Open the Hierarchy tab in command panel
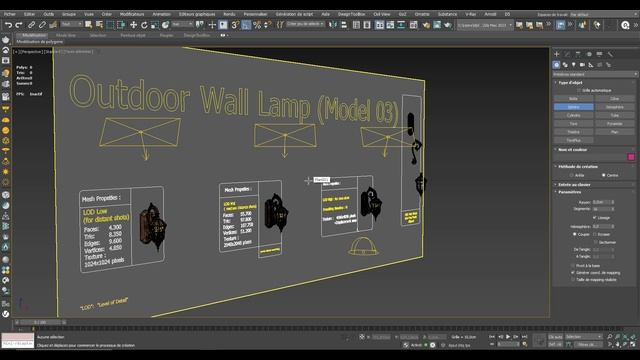Screen dimensions: 640x360 (x=578, y=54)
